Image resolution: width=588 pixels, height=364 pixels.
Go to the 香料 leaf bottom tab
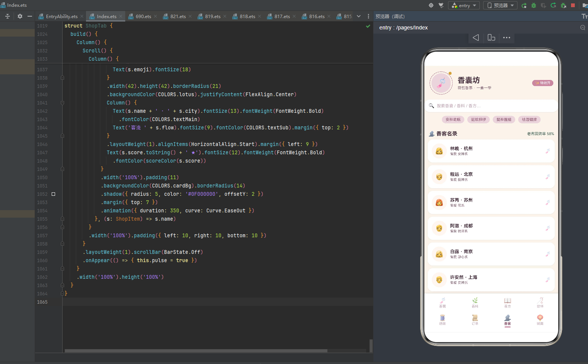point(475,303)
